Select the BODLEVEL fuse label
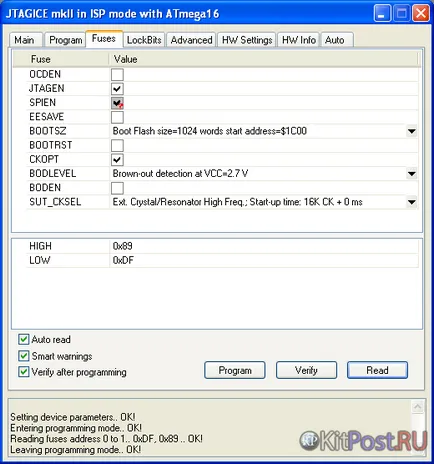The image size is (434, 464). point(53,173)
